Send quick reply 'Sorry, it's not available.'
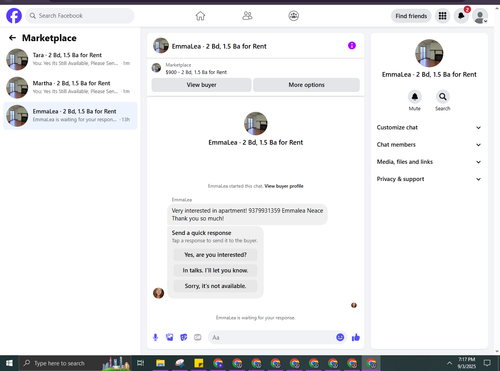 (215, 286)
